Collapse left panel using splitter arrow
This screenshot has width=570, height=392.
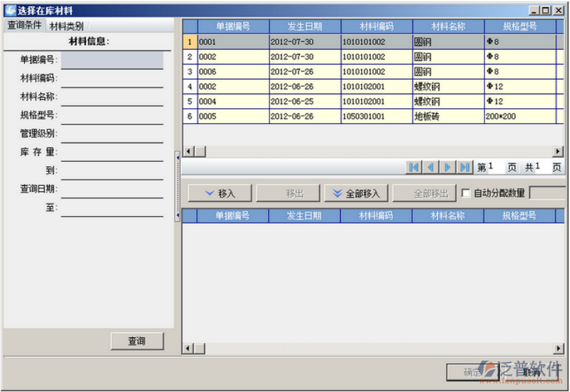177,156
